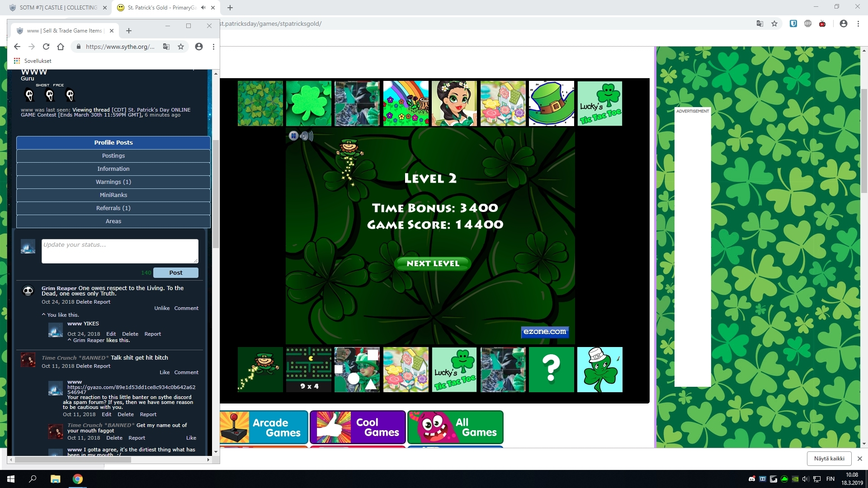Focus the Update your status text box
The height and width of the screenshot is (488, 868).
tap(120, 251)
